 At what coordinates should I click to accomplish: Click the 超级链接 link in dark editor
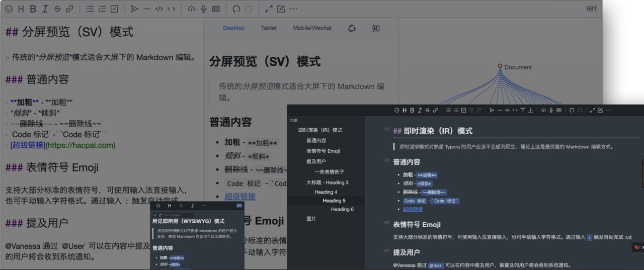click(x=413, y=209)
